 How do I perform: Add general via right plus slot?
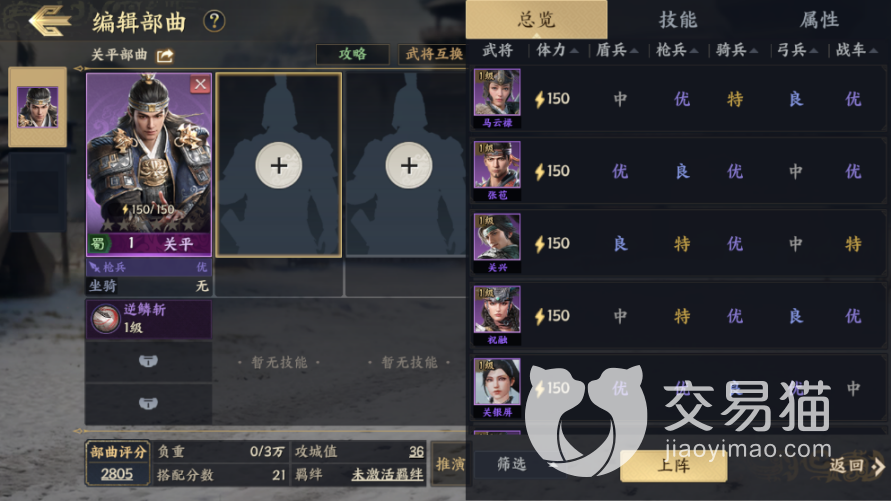(409, 165)
